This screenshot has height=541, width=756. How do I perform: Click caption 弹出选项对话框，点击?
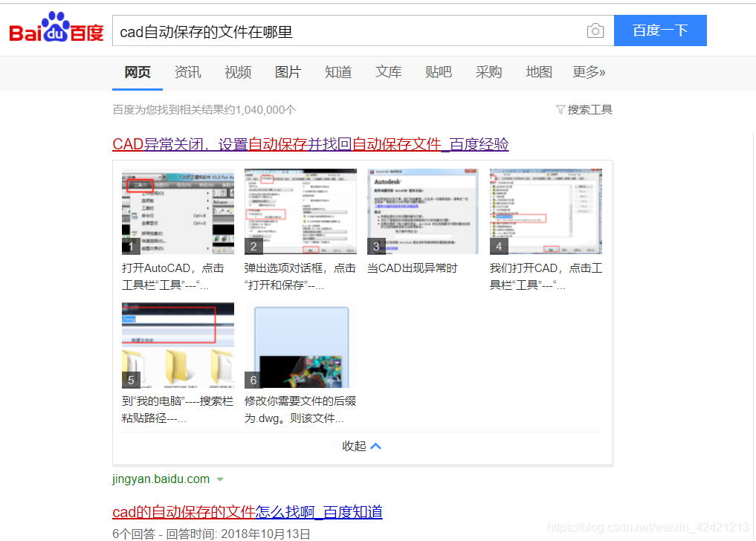pos(300,276)
